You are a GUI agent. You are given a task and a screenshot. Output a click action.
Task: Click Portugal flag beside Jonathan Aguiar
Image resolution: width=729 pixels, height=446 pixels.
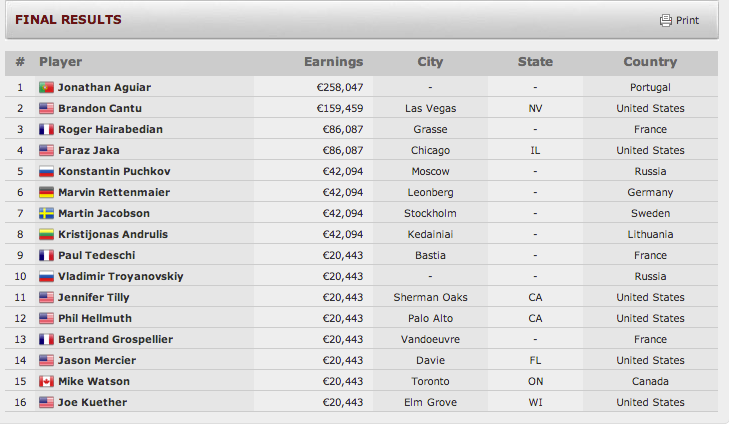point(46,87)
